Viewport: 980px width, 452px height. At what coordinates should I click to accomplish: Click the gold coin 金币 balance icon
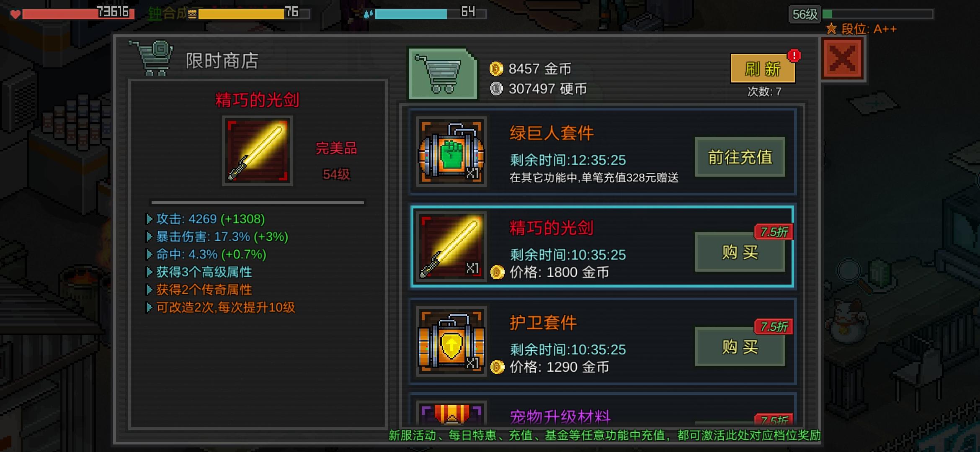click(x=496, y=68)
